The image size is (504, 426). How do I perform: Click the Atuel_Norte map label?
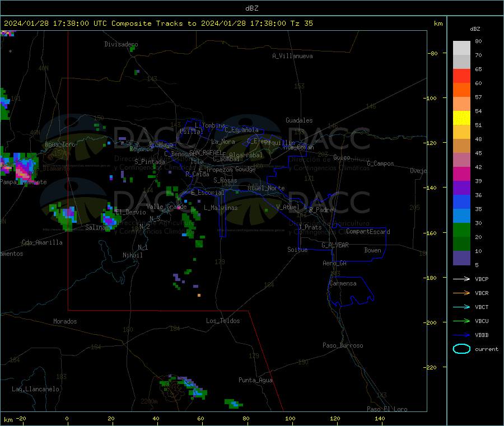(x=266, y=188)
